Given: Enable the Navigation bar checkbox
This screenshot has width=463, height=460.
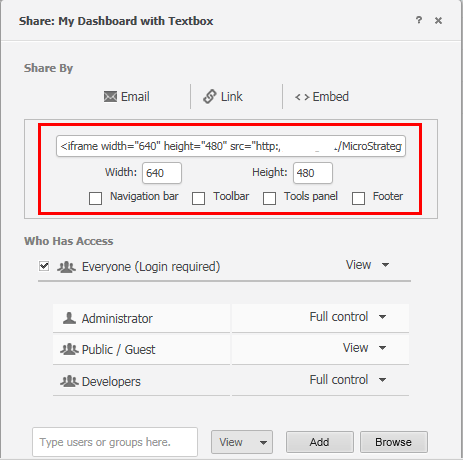Looking at the screenshot, I should pos(95,198).
